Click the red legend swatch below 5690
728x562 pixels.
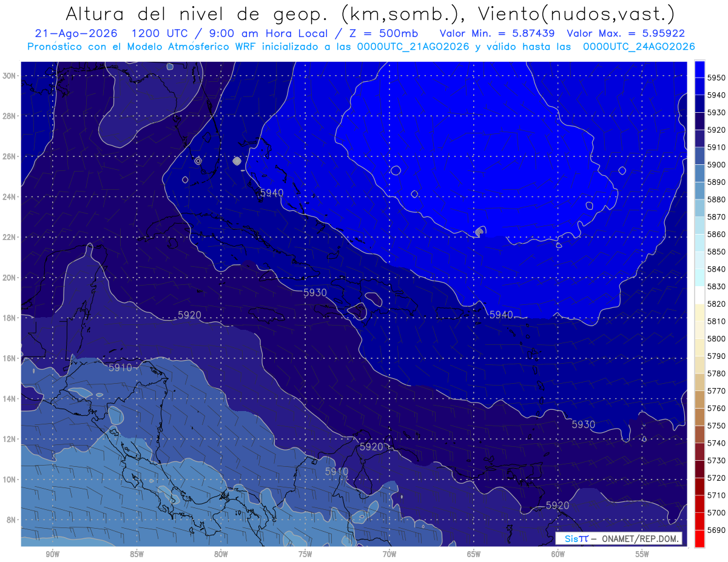coord(699,538)
